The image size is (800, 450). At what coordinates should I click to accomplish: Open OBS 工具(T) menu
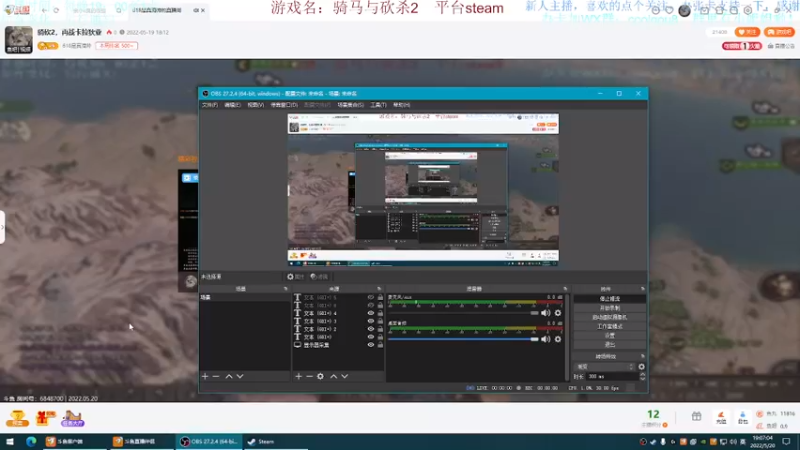point(378,105)
